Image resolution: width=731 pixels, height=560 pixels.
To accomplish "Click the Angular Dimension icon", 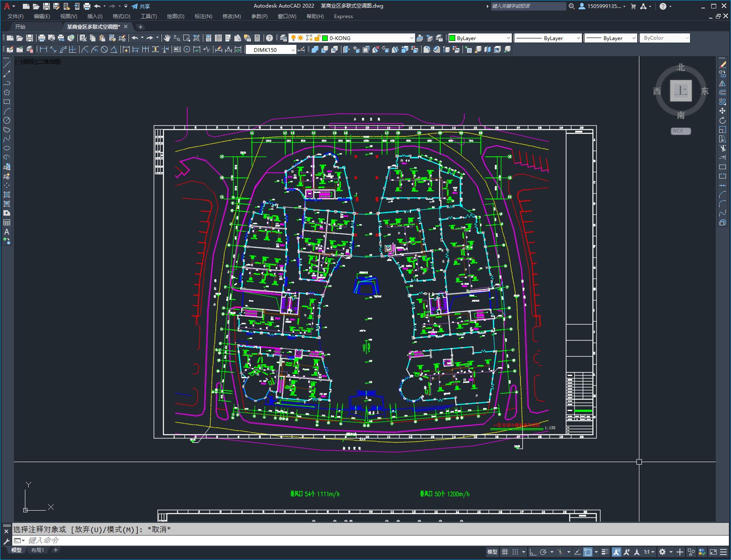I will point(114,49).
